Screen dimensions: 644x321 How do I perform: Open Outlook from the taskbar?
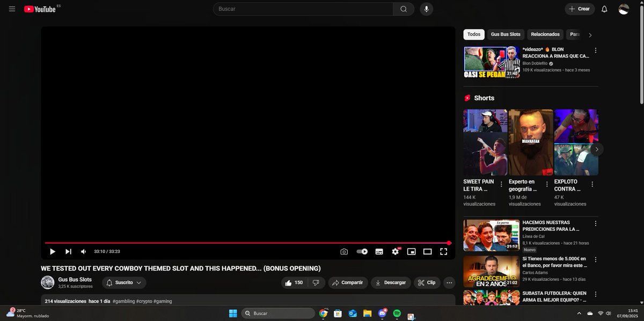click(353, 313)
